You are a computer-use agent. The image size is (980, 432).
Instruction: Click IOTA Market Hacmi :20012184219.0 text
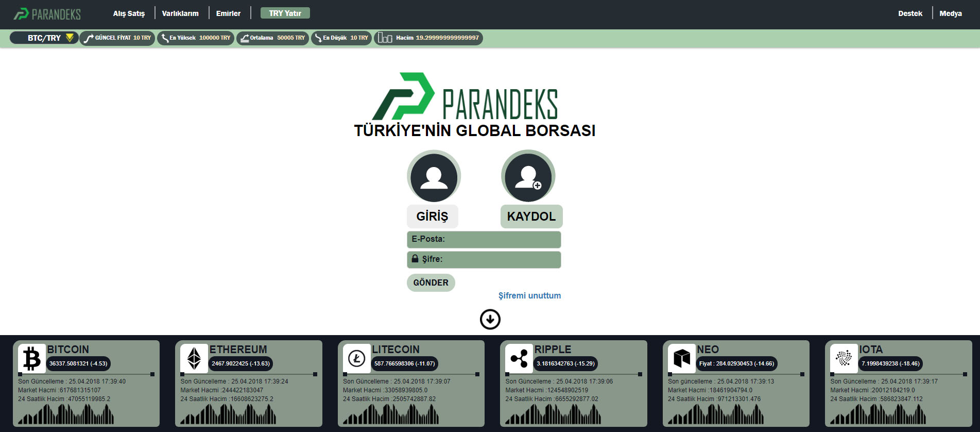(872, 390)
